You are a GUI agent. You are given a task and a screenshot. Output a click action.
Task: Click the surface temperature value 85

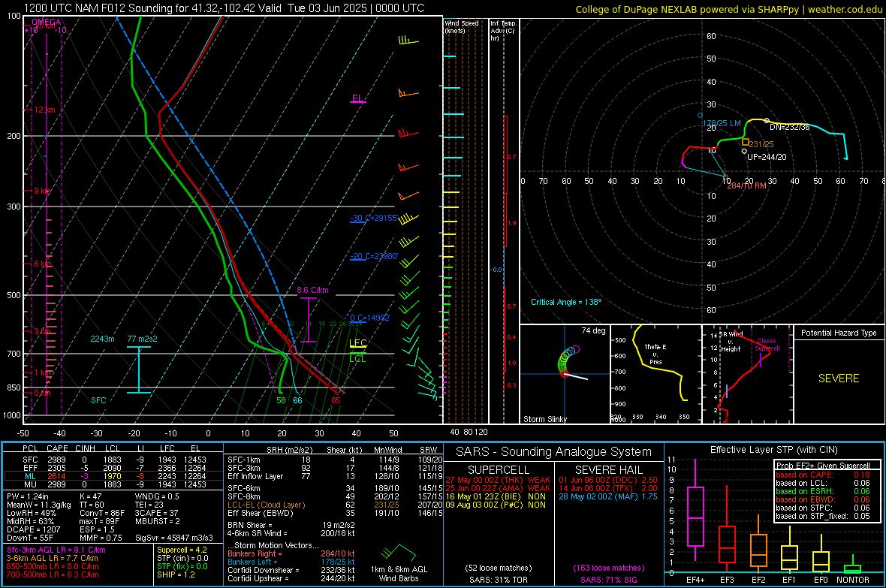click(336, 400)
